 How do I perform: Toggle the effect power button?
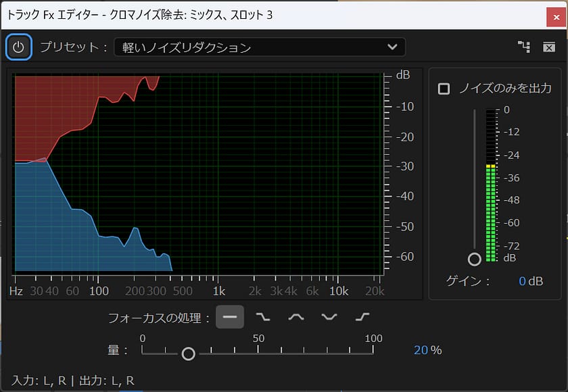click(x=18, y=47)
